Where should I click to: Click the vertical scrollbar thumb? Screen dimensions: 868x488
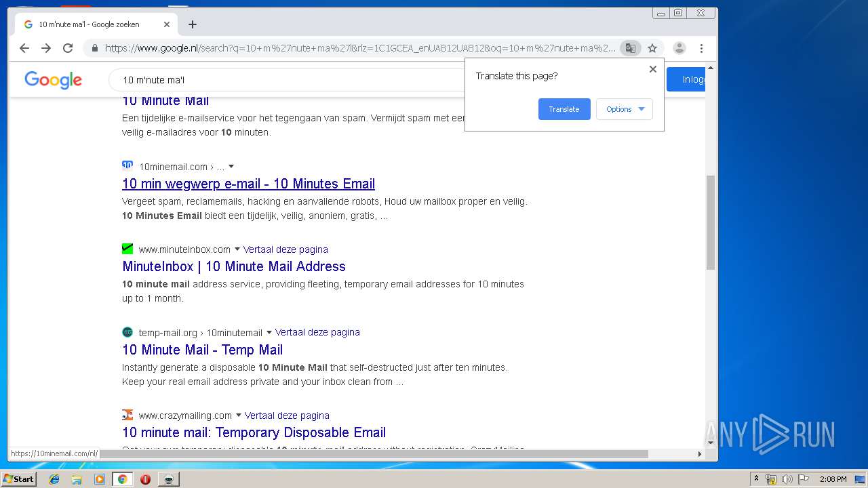(x=711, y=222)
